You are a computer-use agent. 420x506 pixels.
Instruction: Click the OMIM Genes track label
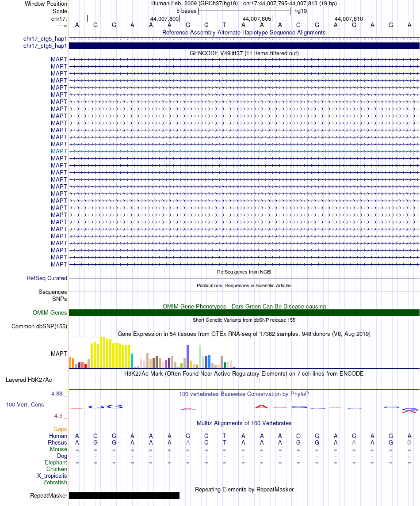(50, 313)
